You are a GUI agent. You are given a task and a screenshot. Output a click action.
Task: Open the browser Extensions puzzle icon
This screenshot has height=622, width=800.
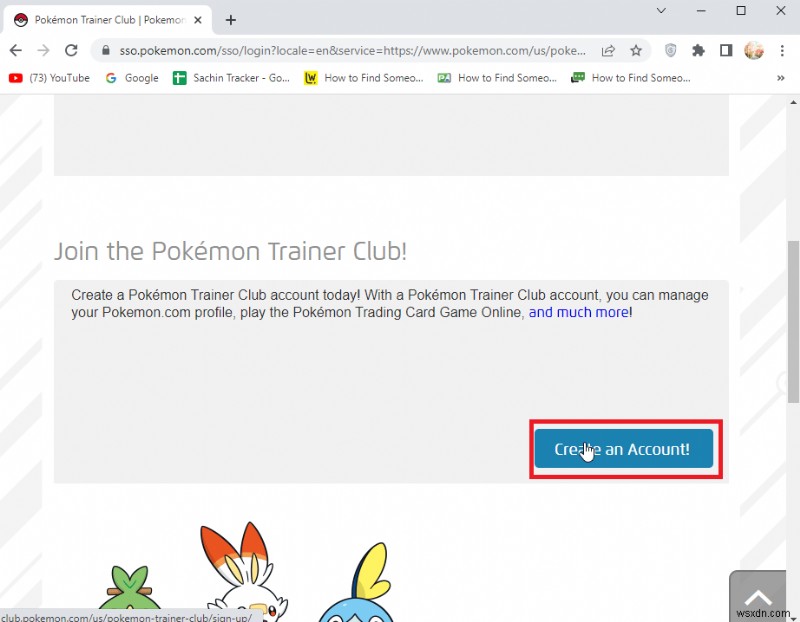[x=698, y=51]
